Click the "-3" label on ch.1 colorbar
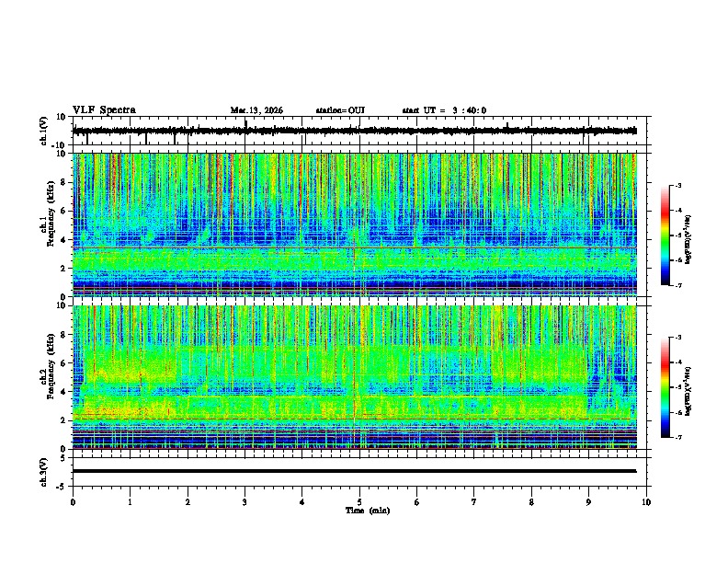Screen dimensions: 728x563 click(677, 186)
